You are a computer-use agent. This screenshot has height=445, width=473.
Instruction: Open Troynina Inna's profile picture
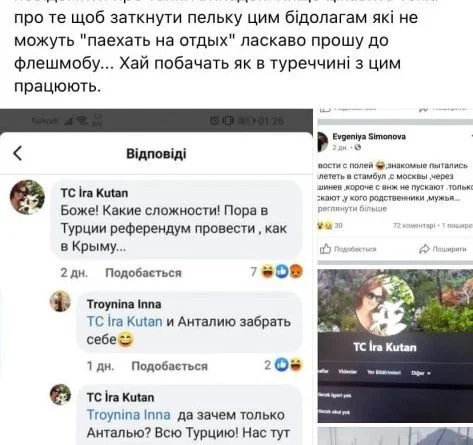tap(60, 301)
